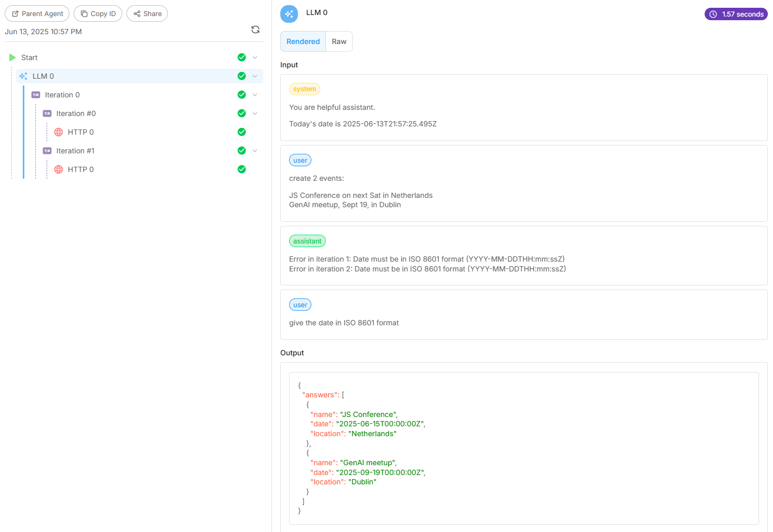Image resolution: width=773 pixels, height=532 pixels.
Task: Click the refresh icon near the timestamp
Action: coord(255,30)
